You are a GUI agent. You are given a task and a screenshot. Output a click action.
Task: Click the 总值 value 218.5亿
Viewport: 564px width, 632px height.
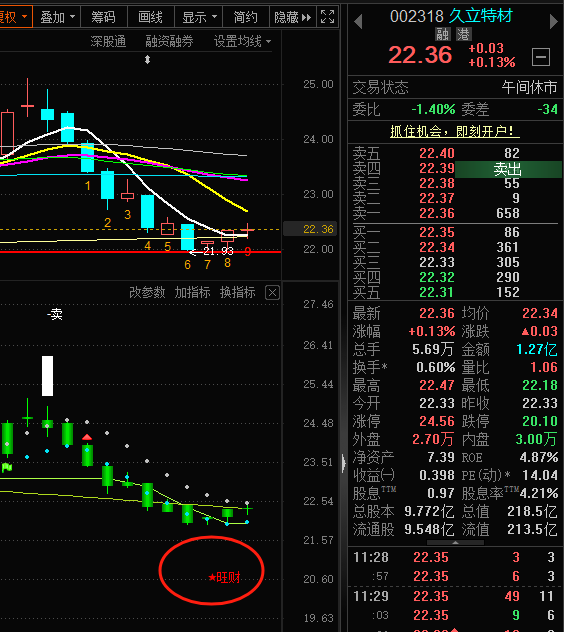[532, 511]
